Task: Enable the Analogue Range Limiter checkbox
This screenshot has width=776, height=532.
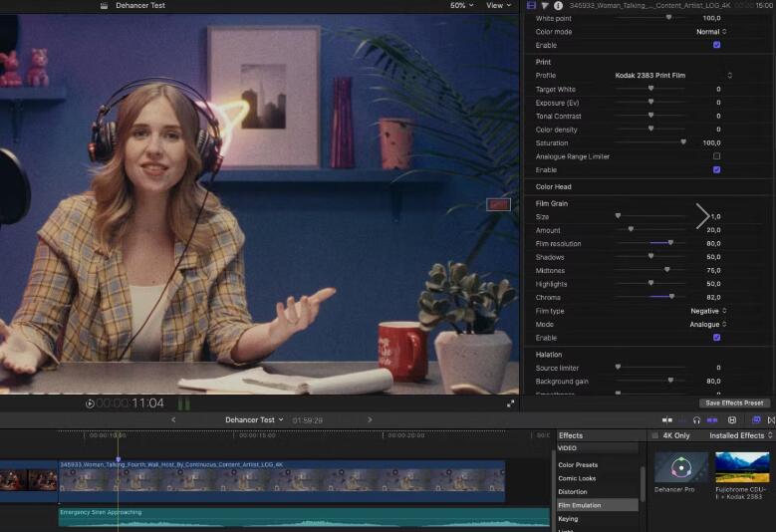Action: [716, 156]
